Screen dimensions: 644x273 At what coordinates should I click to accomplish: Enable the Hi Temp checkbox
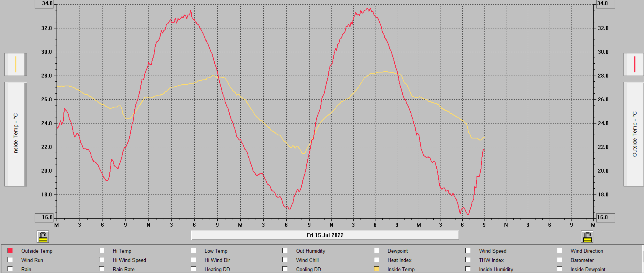(x=102, y=251)
